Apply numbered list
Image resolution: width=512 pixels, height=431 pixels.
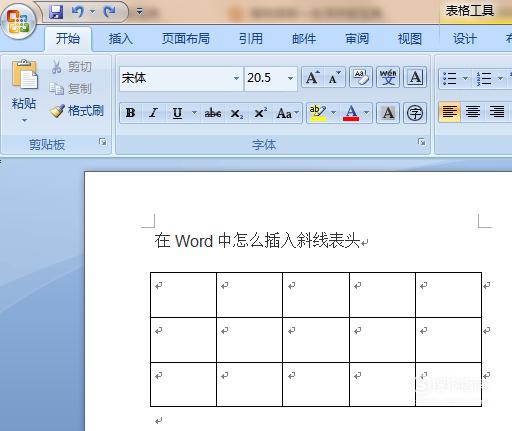coord(484,79)
